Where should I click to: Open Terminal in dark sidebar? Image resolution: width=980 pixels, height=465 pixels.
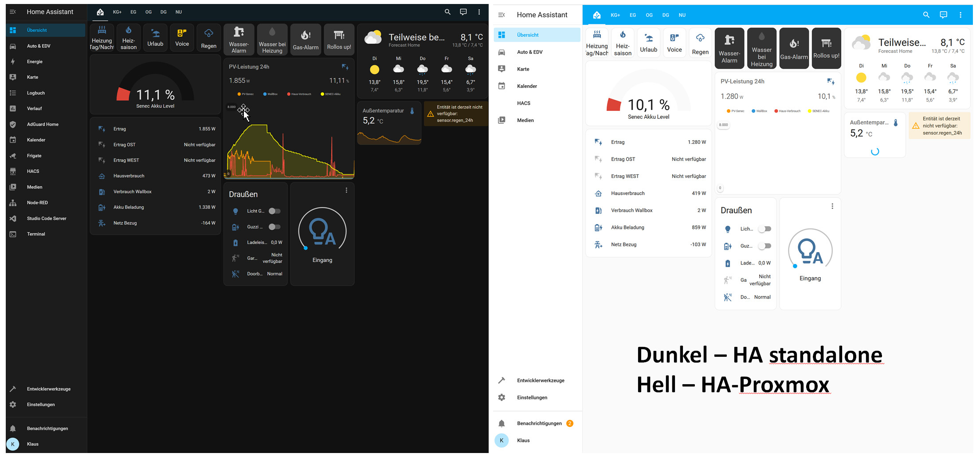point(46,234)
